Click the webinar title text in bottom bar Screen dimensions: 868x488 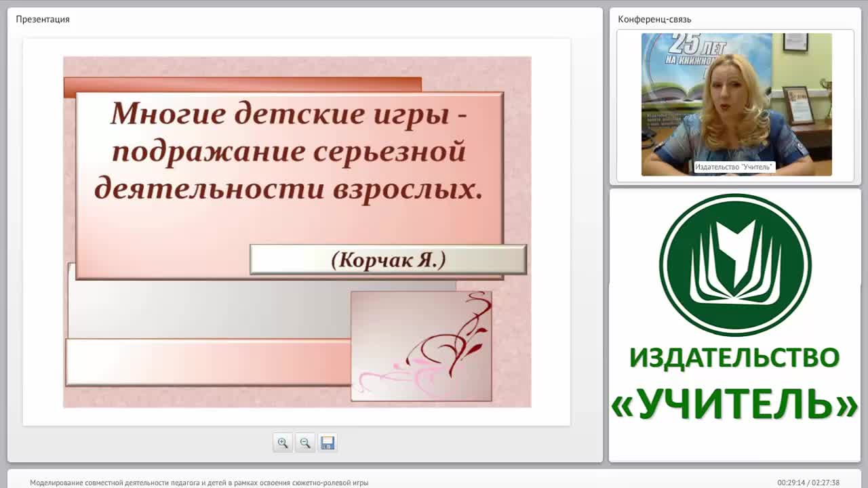[x=199, y=483]
